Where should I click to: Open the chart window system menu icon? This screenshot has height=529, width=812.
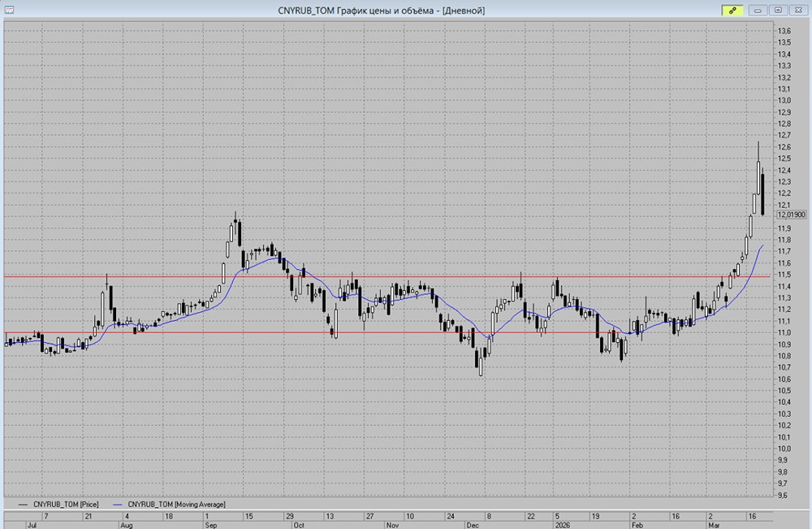(8, 10)
